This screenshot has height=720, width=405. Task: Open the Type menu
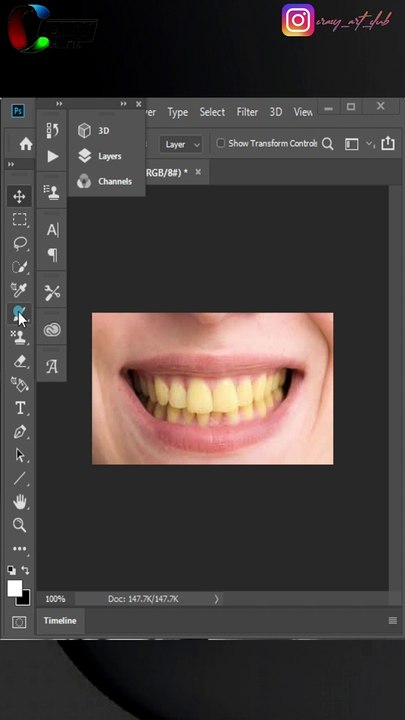coord(178,112)
